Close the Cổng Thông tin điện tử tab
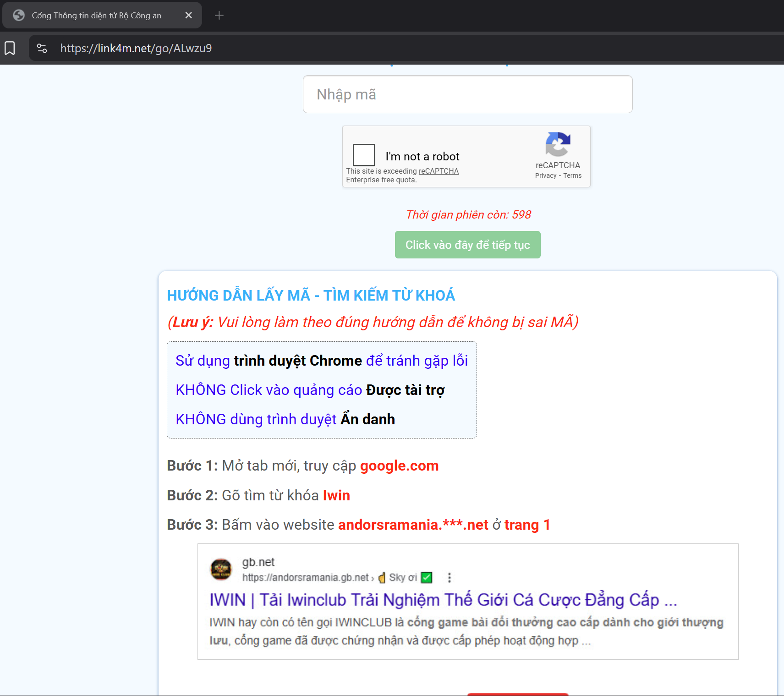This screenshot has width=784, height=696. [x=188, y=16]
